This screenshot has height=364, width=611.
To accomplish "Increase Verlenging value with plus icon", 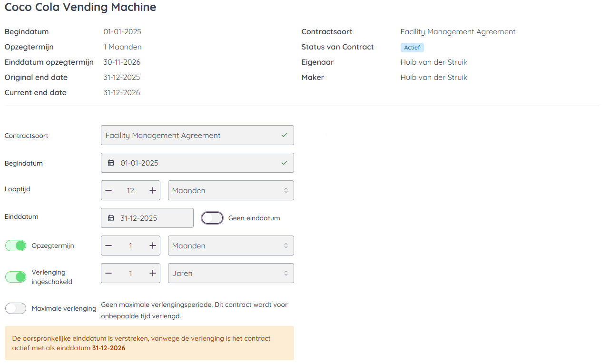I will 153,273.
